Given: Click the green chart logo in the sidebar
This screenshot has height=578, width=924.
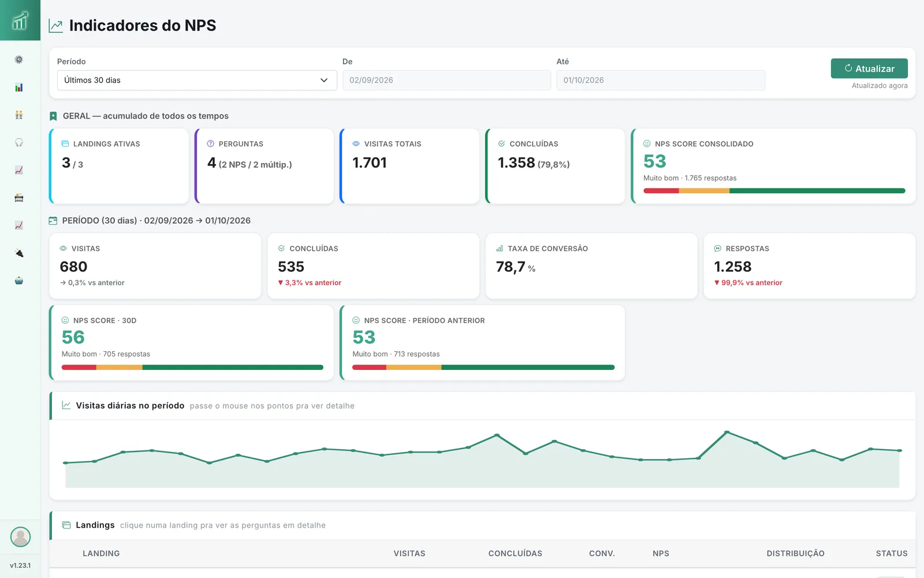Looking at the screenshot, I should point(20,20).
